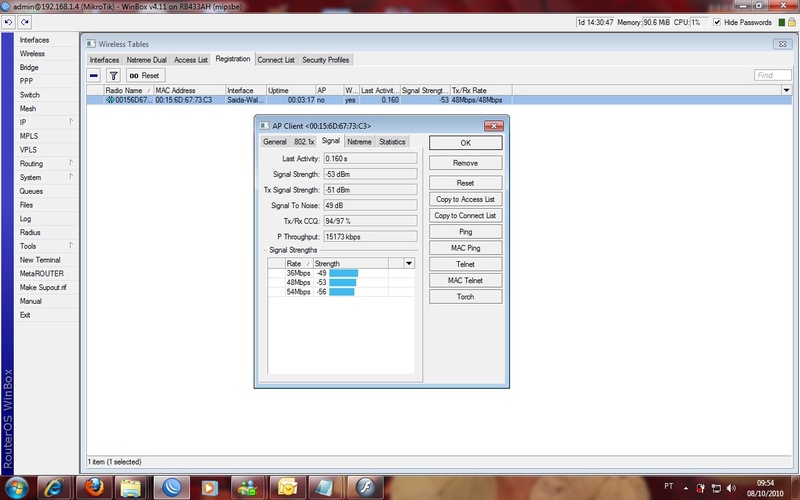Viewport: 800px width, 500px height.
Task: Expand the IP submenu
Action: (70, 121)
